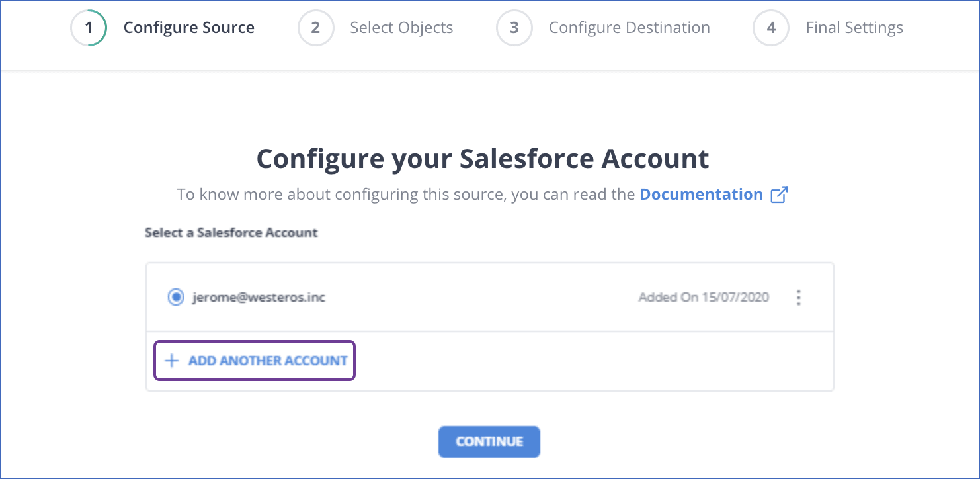Open the Documentation link
The image size is (980, 479).
tap(702, 195)
